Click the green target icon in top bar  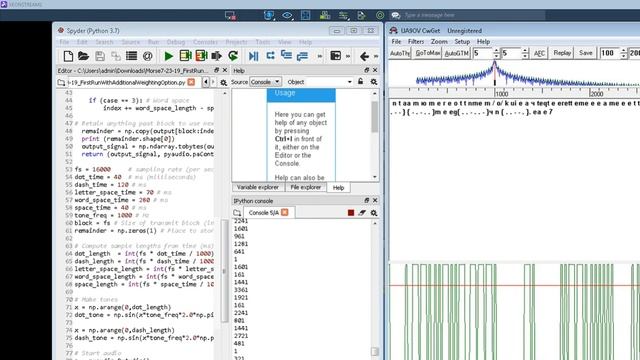click(x=380, y=16)
